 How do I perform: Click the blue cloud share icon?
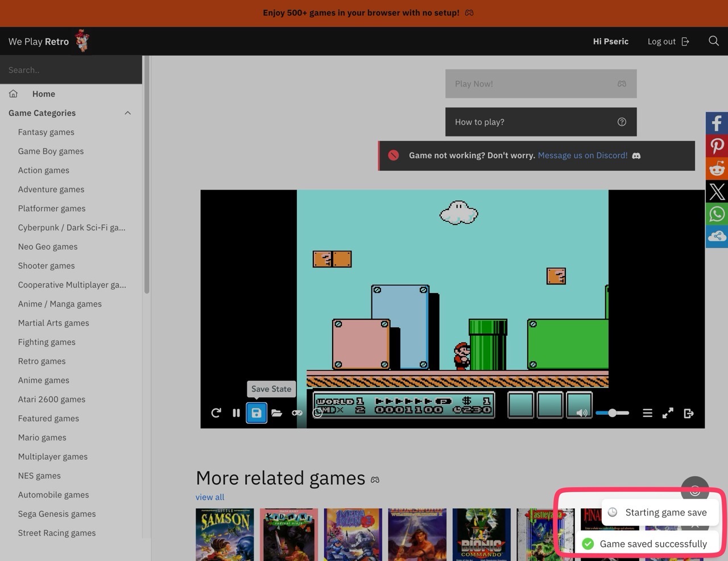coord(717,237)
